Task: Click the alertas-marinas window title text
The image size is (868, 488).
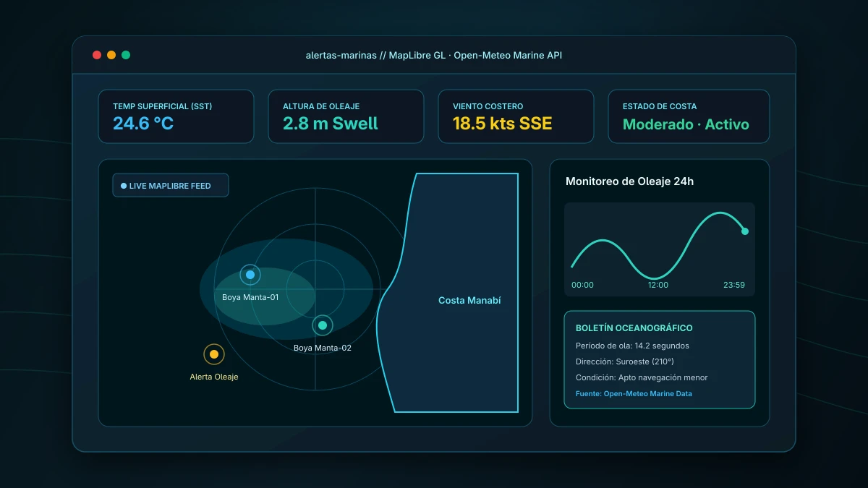Action: tap(434, 56)
